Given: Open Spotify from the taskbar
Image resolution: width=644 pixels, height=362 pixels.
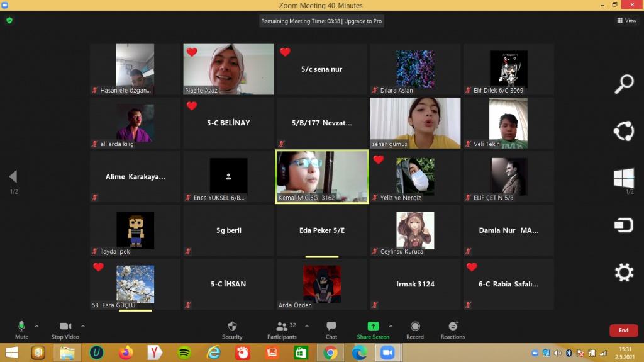Looking at the screenshot, I should 184,353.
